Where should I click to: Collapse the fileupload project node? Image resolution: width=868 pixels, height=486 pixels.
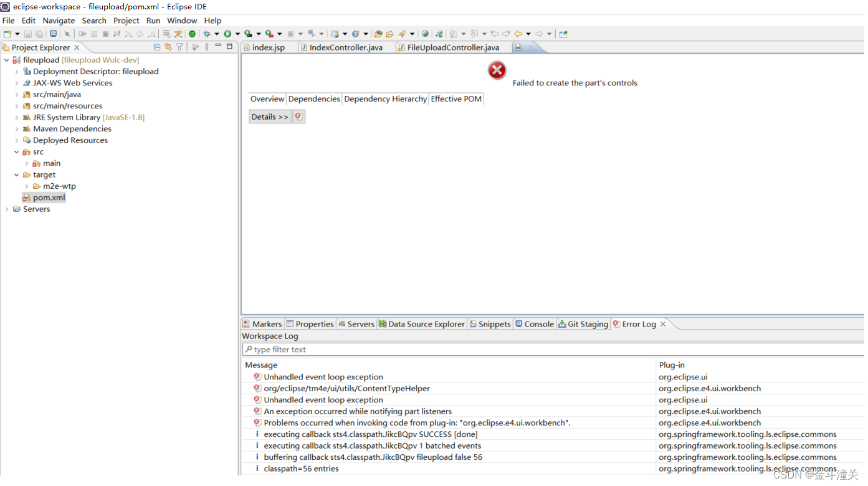(x=7, y=60)
